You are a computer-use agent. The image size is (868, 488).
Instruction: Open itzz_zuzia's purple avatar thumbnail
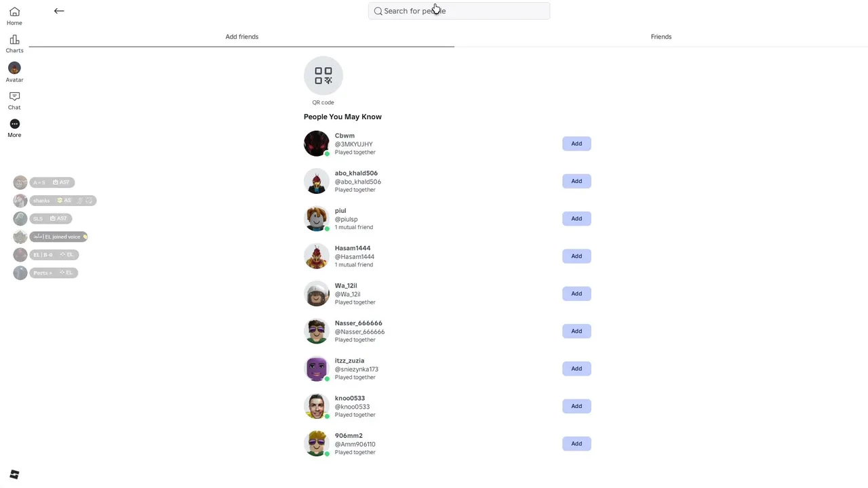point(317,369)
